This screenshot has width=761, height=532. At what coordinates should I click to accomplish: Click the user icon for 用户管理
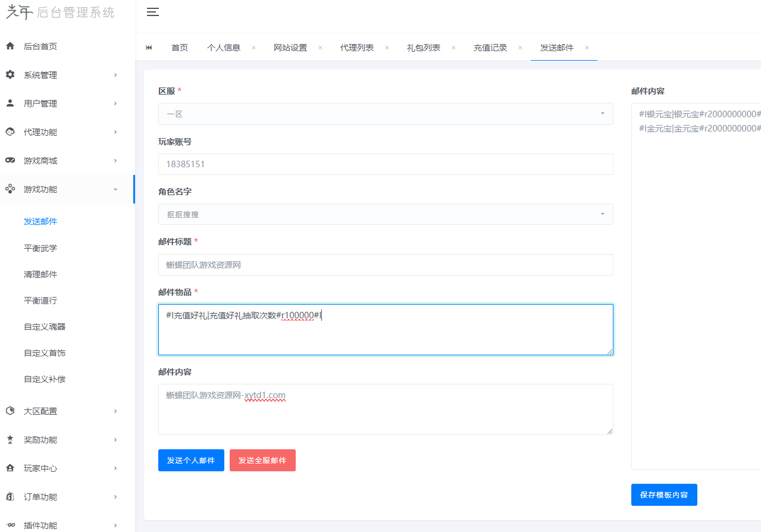pos(10,103)
